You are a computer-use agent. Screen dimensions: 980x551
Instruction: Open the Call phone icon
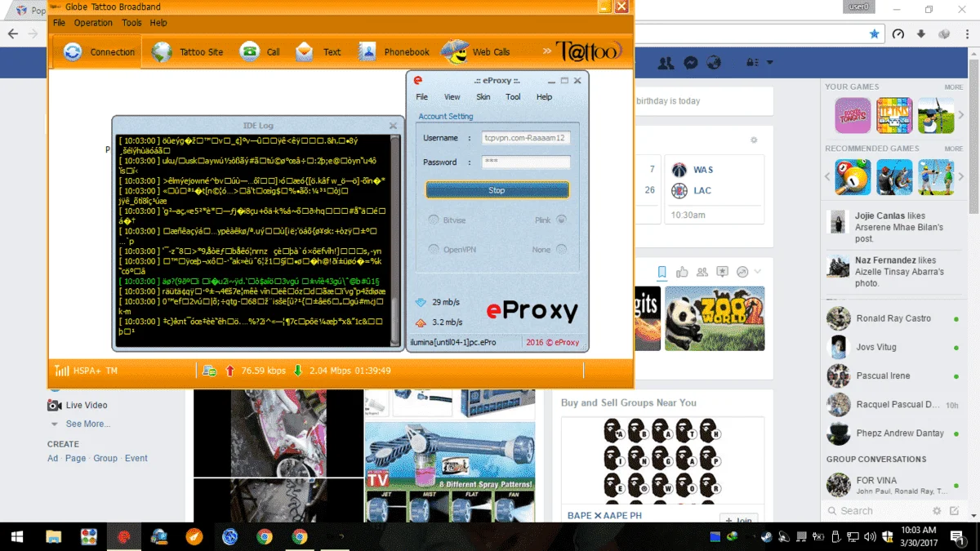(x=249, y=52)
